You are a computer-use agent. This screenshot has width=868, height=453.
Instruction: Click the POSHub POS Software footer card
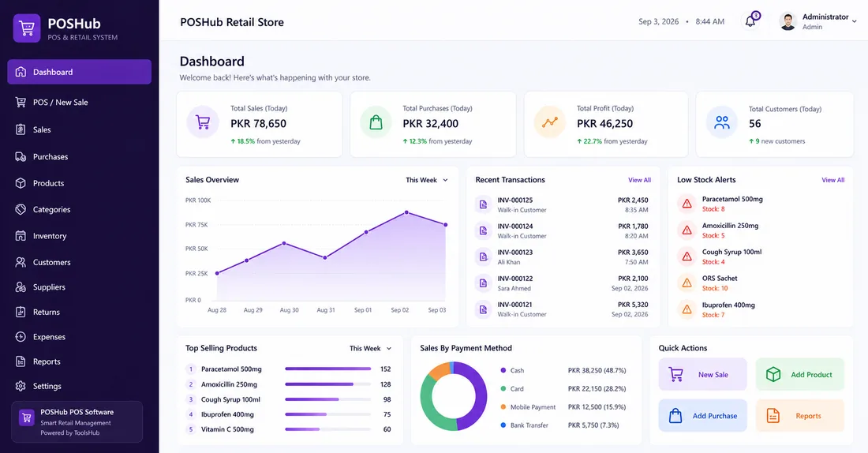coord(77,422)
